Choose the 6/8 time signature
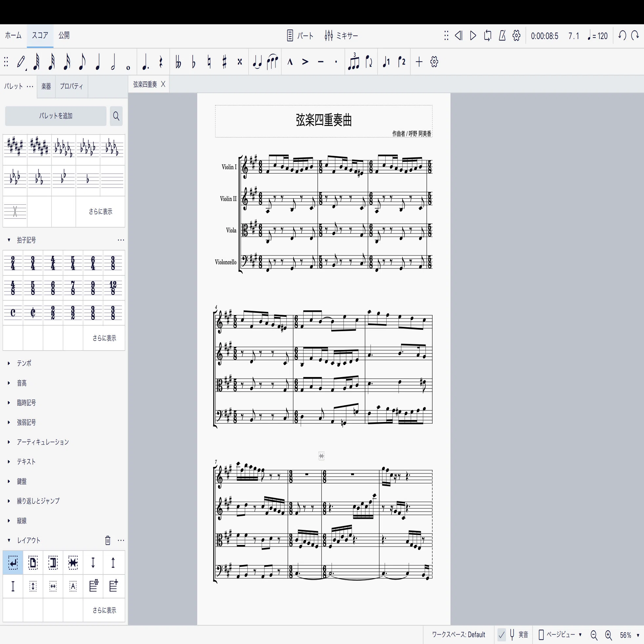Screen dimensions: 644x644 53,288
